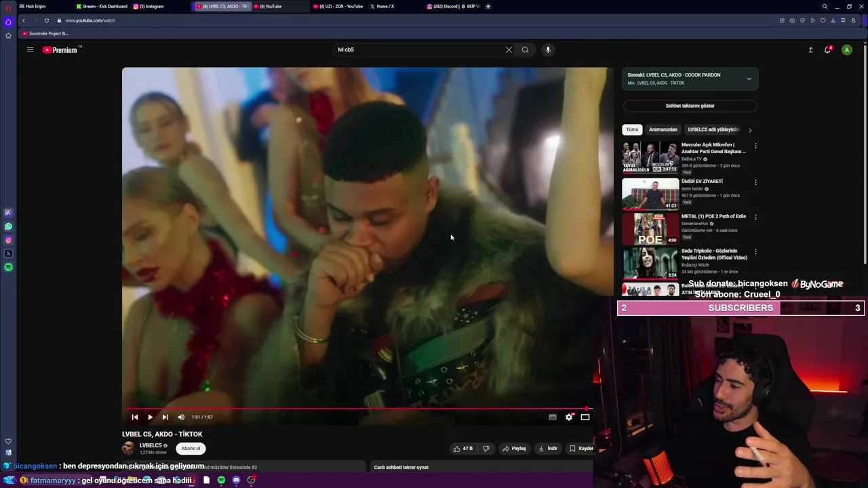The height and width of the screenshot is (488, 868).
Task: Open the YouTube guide hamburger menu
Action: click(x=30, y=49)
